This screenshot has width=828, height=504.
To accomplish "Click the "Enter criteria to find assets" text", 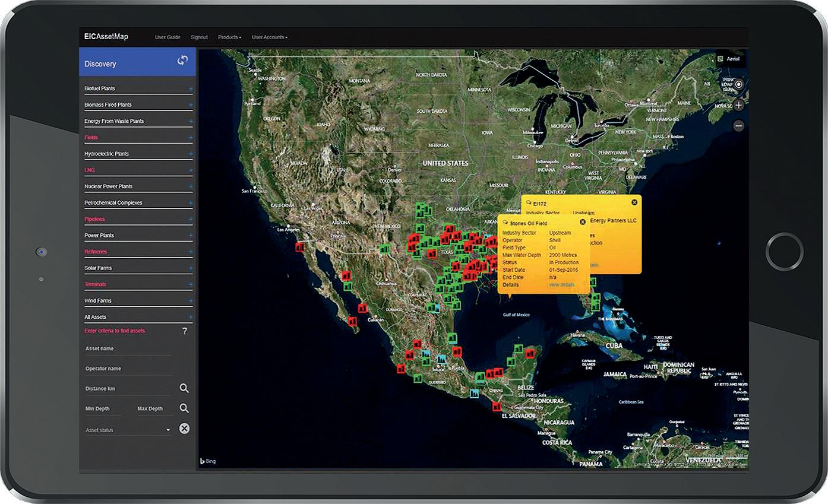I will [115, 331].
